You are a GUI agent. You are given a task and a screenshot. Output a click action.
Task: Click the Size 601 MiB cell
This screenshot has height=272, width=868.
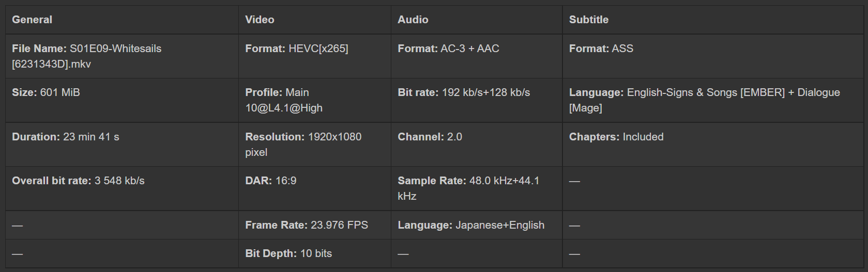[46, 92]
